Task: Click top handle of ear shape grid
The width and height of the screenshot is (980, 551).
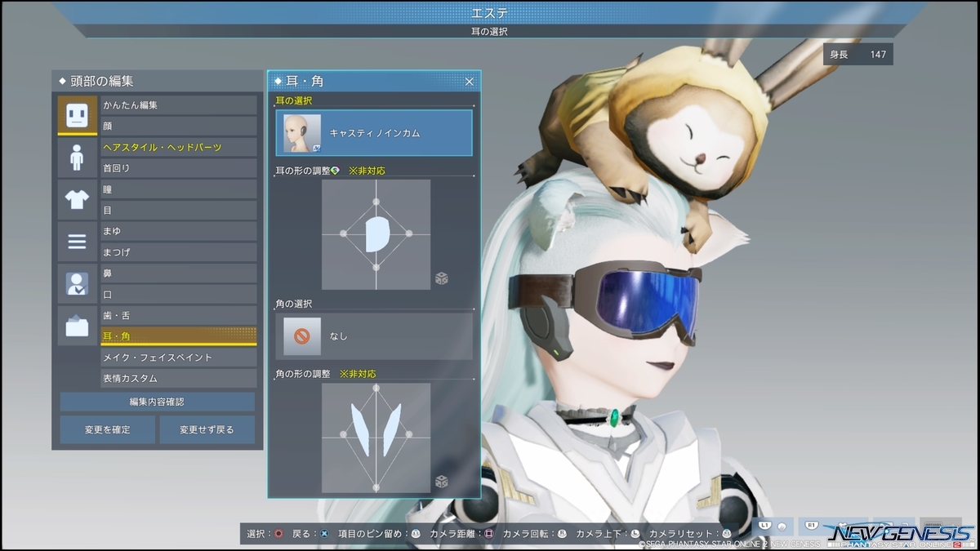Action: point(376,201)
